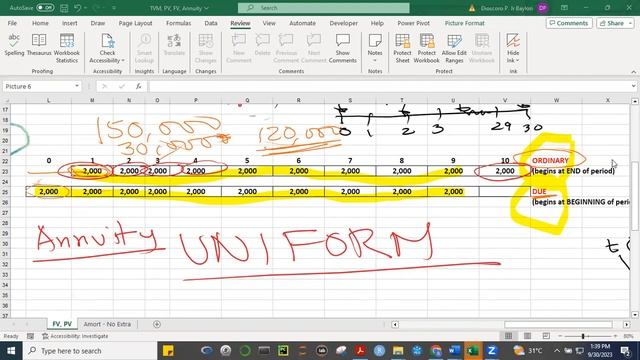Click in the Search box

click(x=324, y=8)
